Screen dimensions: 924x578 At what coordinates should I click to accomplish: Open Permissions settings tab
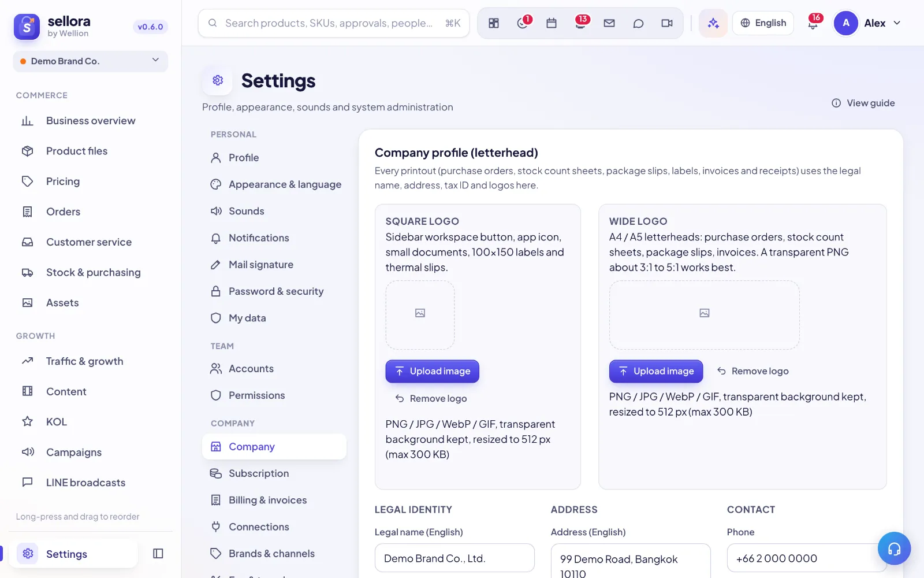pos(274,395)
